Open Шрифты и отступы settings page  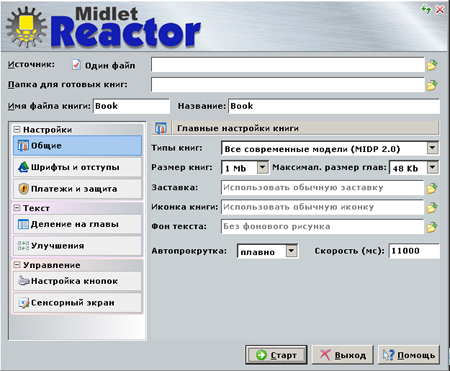point(77,167)
